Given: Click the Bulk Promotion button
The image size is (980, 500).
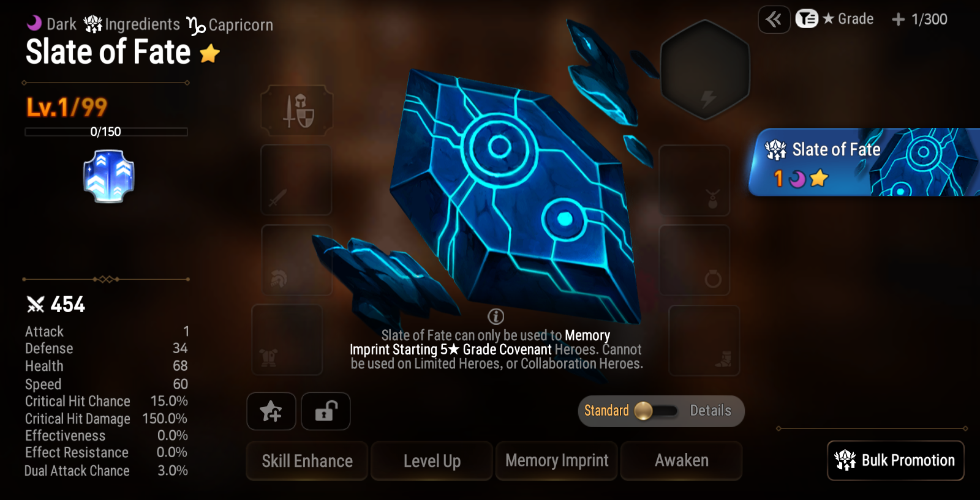Looking at the screenshot, I should pos(895,460).
